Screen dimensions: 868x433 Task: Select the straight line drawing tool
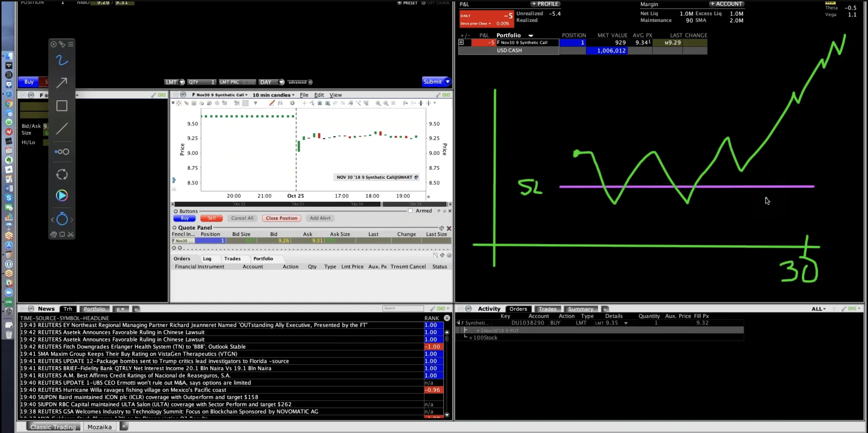(62, 129)
